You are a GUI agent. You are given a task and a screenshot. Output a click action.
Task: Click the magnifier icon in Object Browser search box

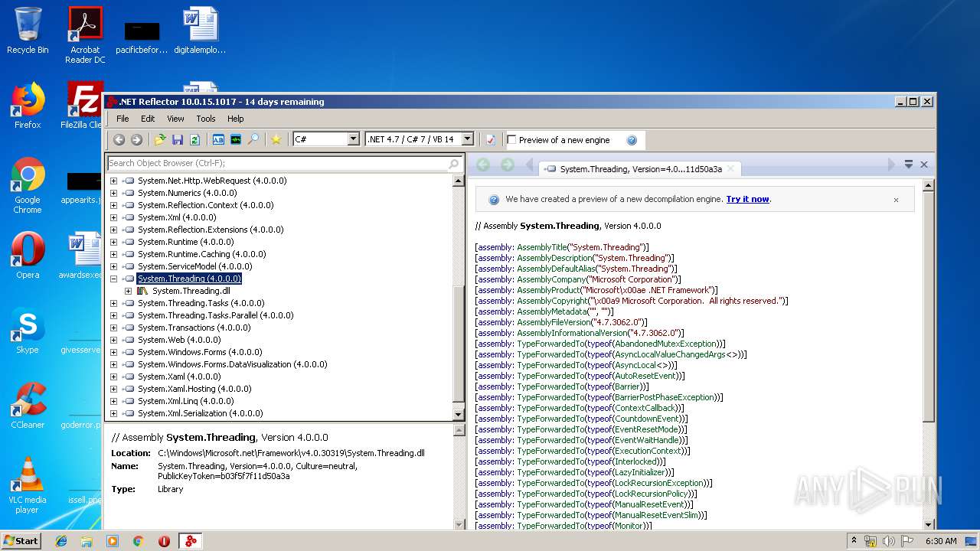(x=453, y=163)
